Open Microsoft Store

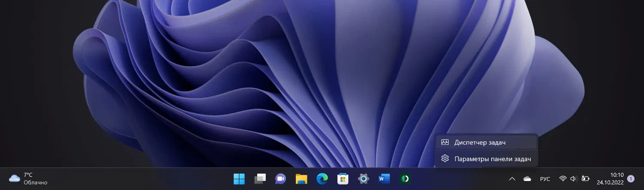(343, 179)
